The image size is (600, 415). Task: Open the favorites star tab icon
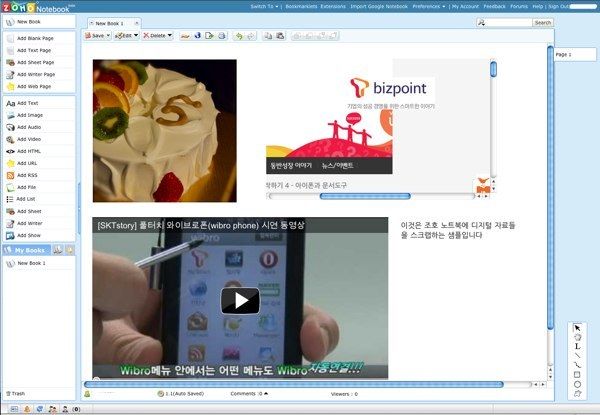pos(70,250)
